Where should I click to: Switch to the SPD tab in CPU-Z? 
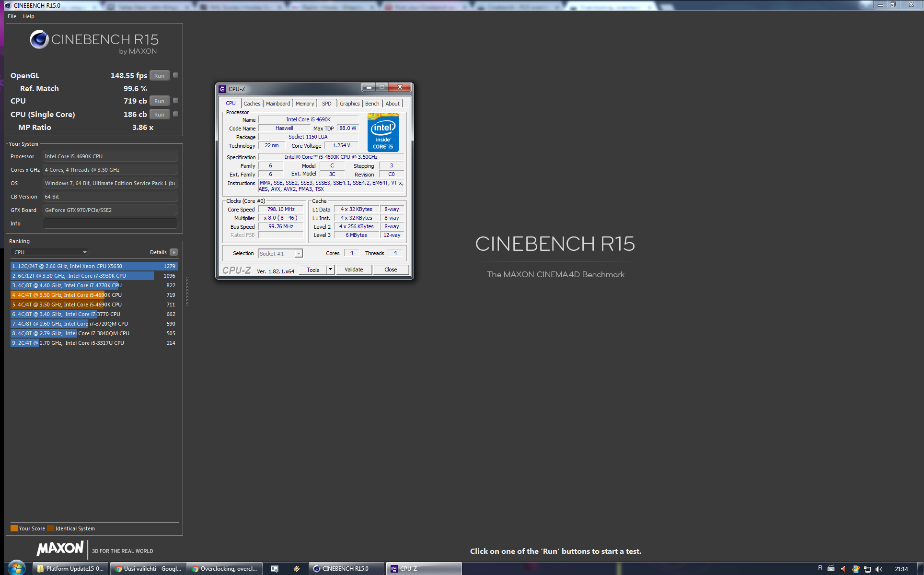[x=327, y=104]
